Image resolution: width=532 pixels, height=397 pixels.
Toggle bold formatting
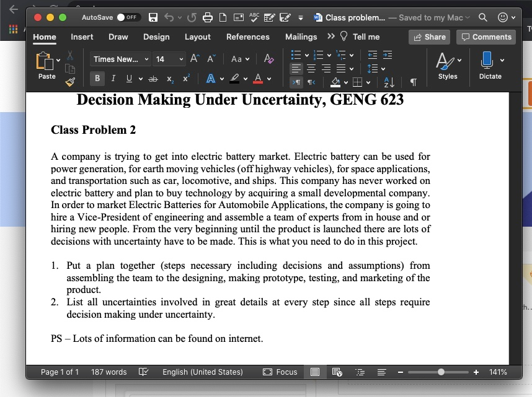click(x=97, y=78)
